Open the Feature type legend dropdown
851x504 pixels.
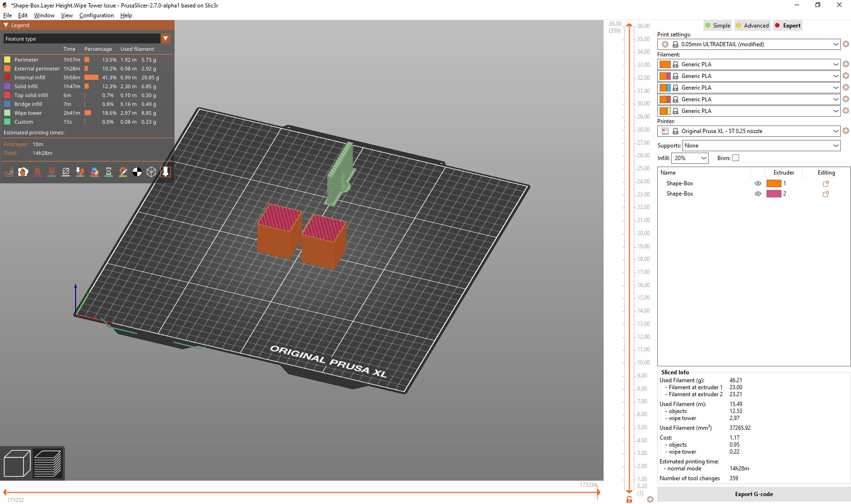166,38
